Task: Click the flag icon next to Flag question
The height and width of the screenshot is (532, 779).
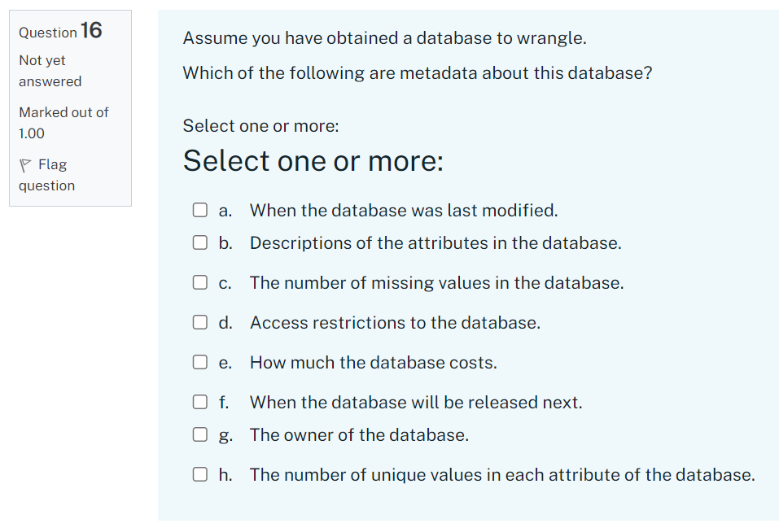Action: [27, 164]
